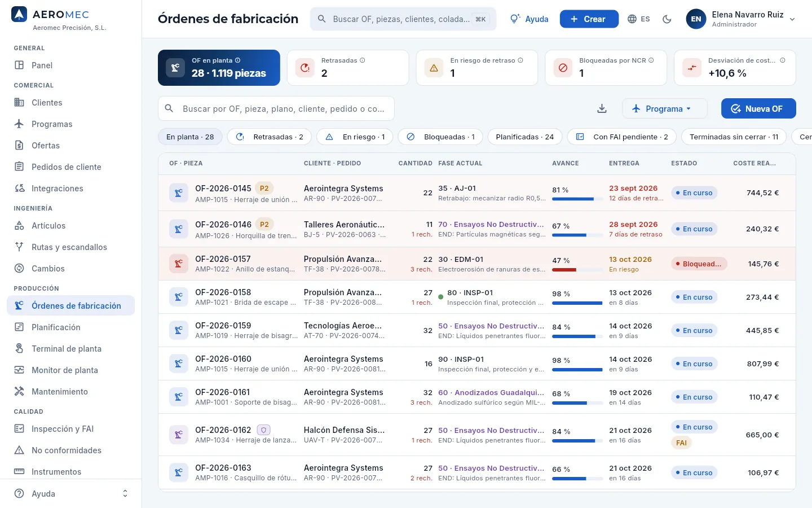This screenshot has height=508, width=812.
Task: Click info icon next to OF en planta
Action: tap(237, 60)
